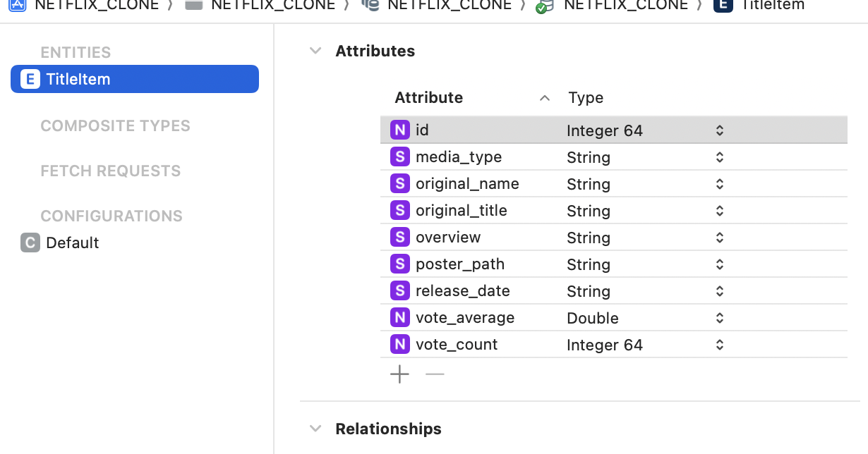Click the Attributes section title

[375, 51]
